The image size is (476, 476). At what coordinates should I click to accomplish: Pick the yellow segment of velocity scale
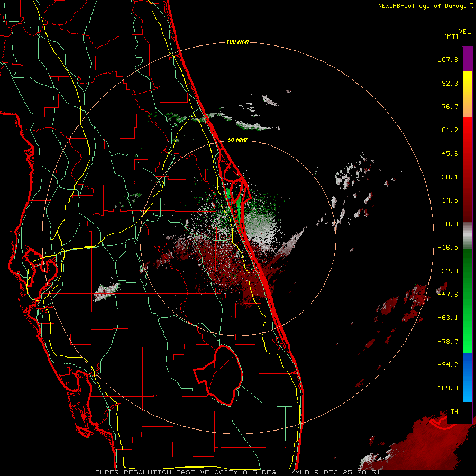click(x=467, y=79)
